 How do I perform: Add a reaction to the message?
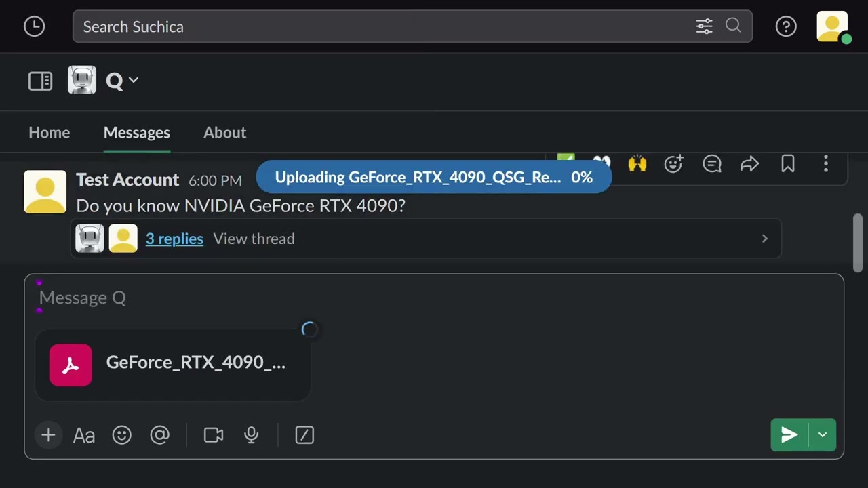click(673, 163)
